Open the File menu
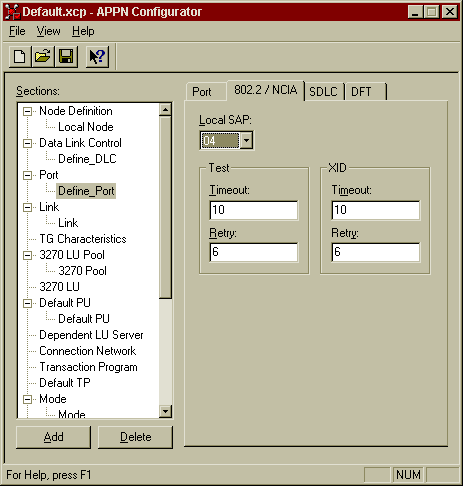Screen dimensions: 463x486 [17, 31]
